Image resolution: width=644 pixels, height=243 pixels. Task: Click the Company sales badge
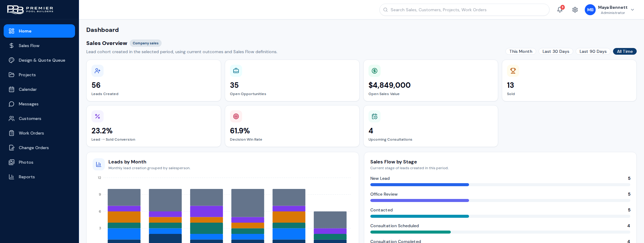146,43
